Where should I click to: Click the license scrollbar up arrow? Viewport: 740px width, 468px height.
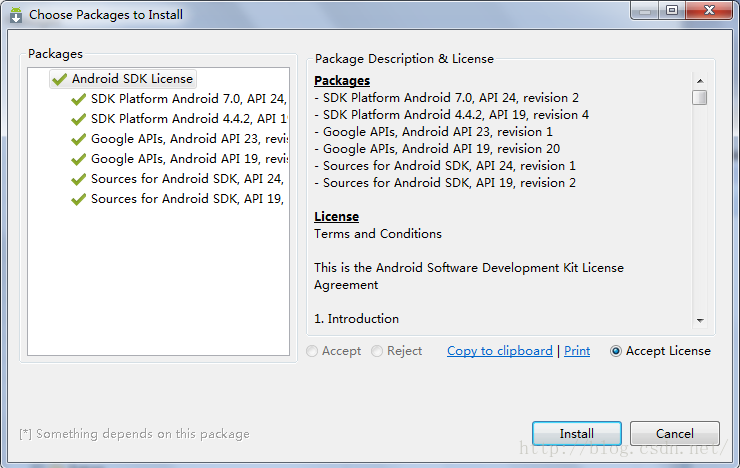700,81
